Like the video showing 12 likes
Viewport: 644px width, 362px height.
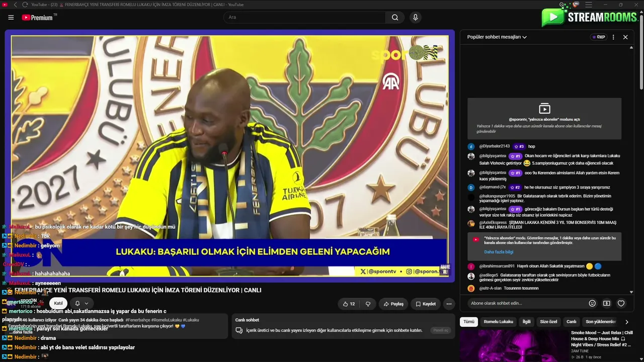click(x=349, y=304)
